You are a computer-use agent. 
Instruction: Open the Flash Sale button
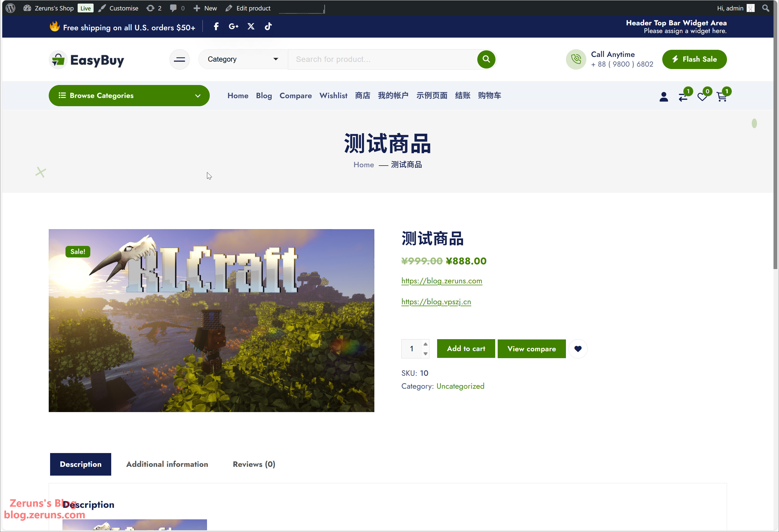click(x=694, y=59)
